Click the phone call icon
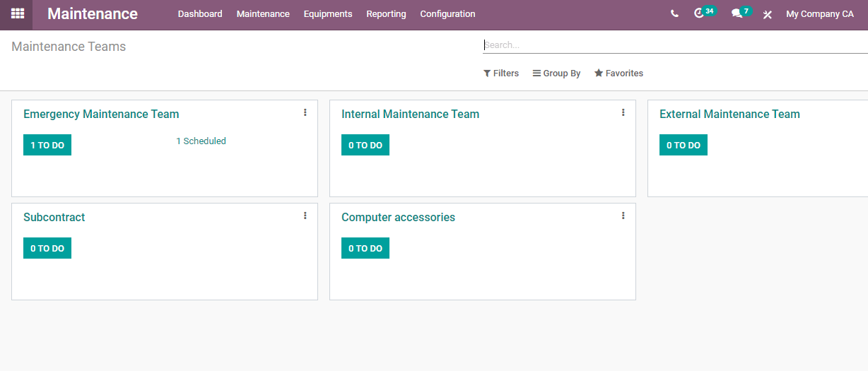This screenshot has height=371, width=868. [x=674, y=13]
